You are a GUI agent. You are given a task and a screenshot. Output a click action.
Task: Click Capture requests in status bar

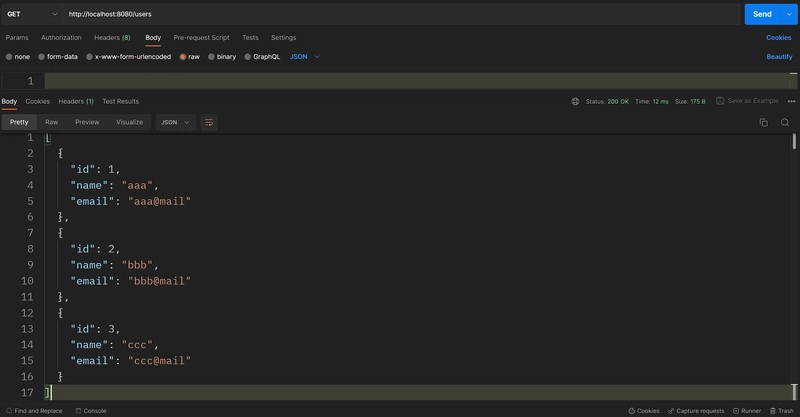696,411
